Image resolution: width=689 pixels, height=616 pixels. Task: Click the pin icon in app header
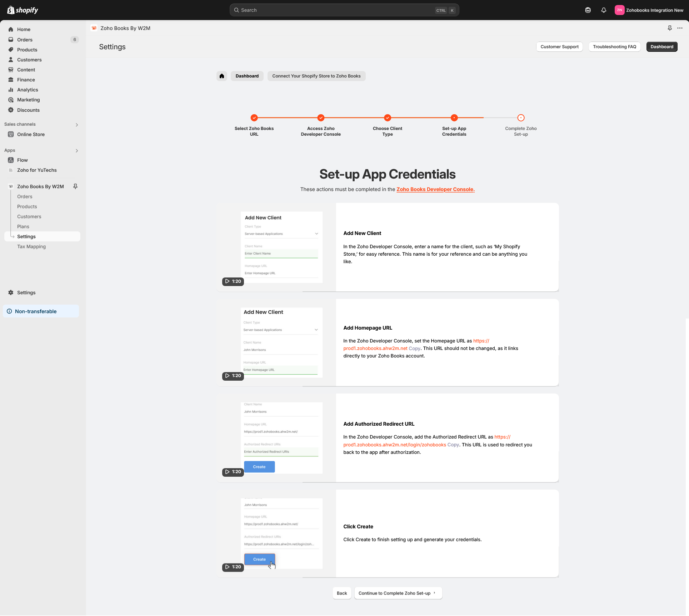[670, 28]
